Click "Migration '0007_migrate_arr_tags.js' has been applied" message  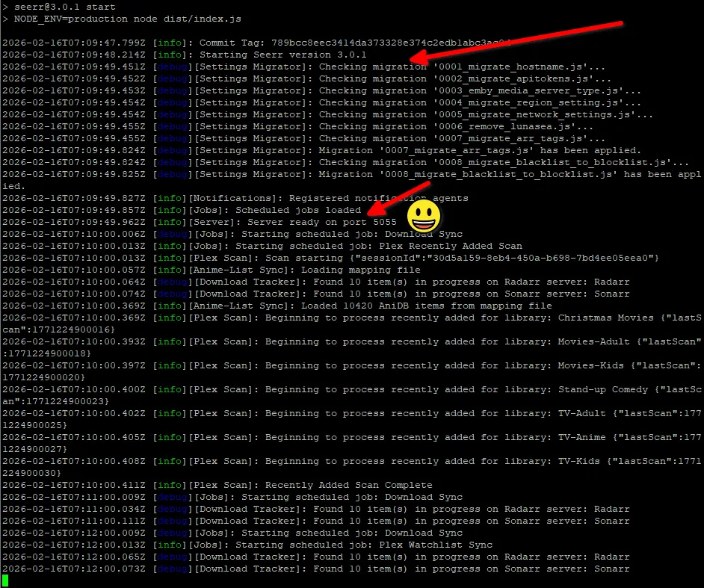480,150
